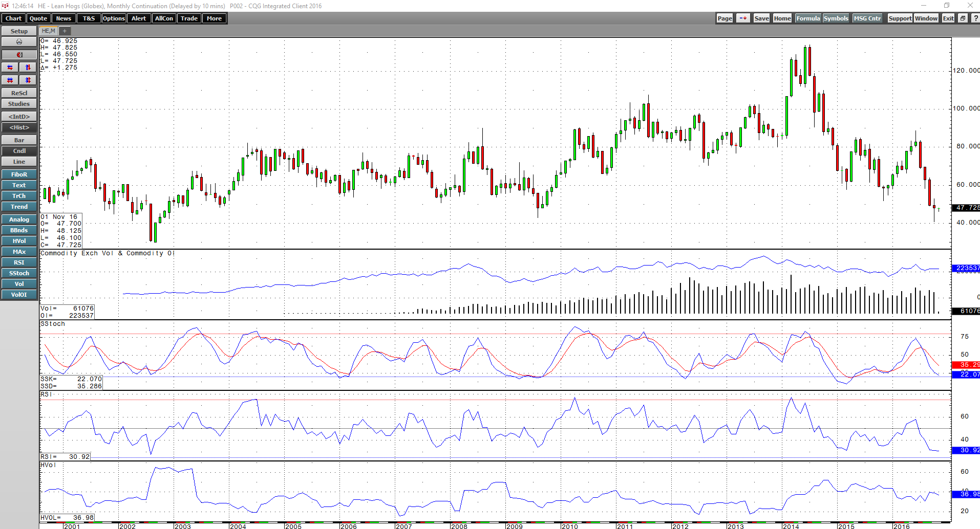Click the horizontal zoom arrows icon
Image resolution: width=980 pixels, height=529 pixels.
click(10, 67)
